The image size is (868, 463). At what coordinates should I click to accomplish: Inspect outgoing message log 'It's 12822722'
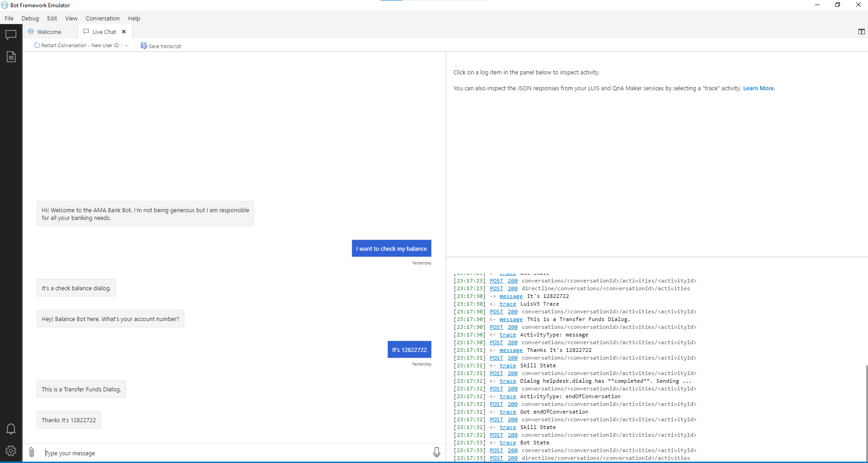coord(511,296)
